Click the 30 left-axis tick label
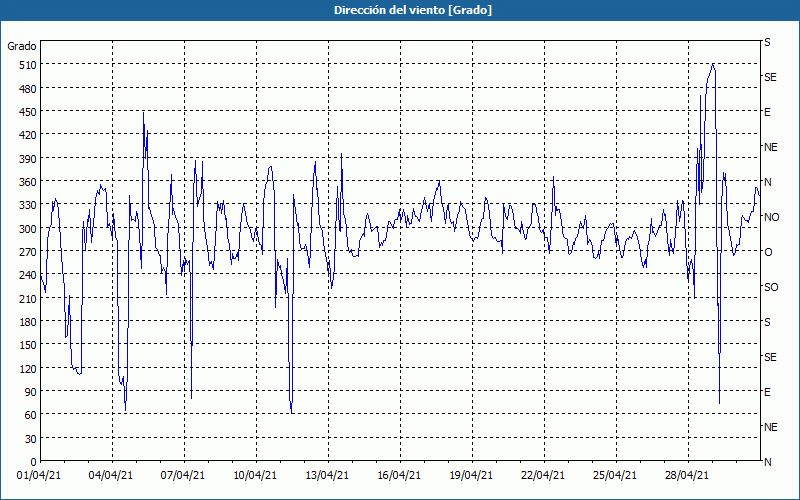The width and height of the screenshot is (800, 500). click(x=31, y=439)
